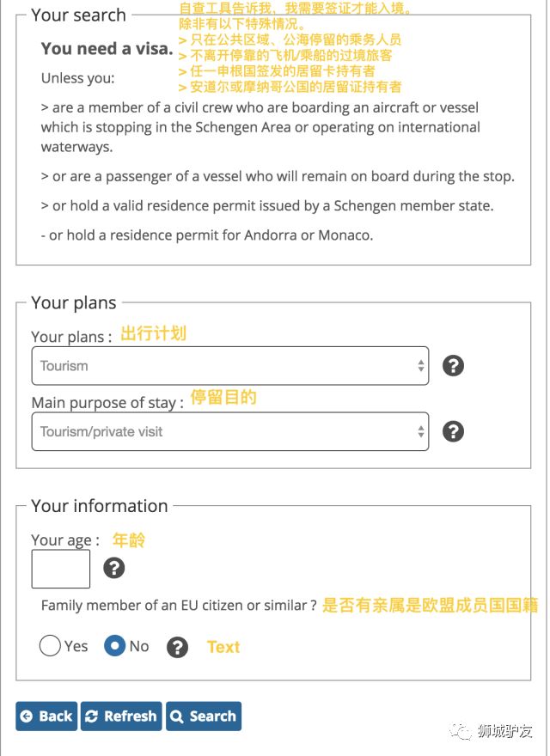This screenshot has height=756, width=550.
Task: Open the Your plans Tourism dropdown
Action: pyautogui.click(x=229, y=366)
